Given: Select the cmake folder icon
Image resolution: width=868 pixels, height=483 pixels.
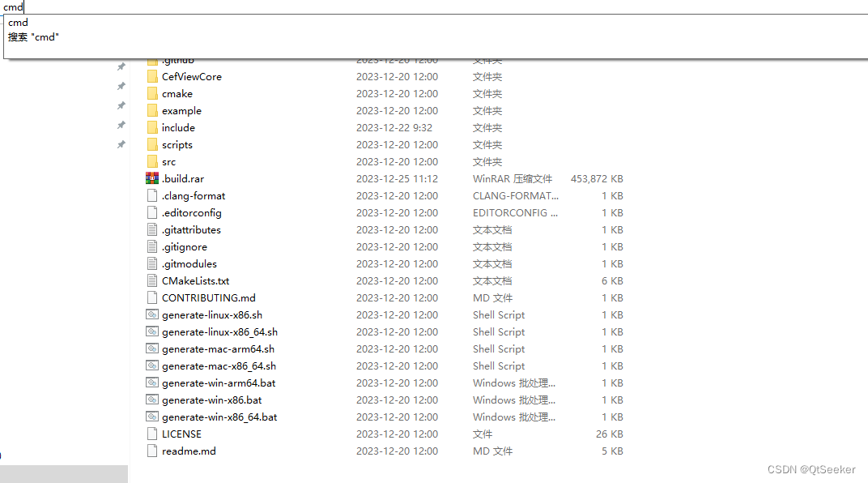Looking at the screenshot, I should click(x=152, y=94).
